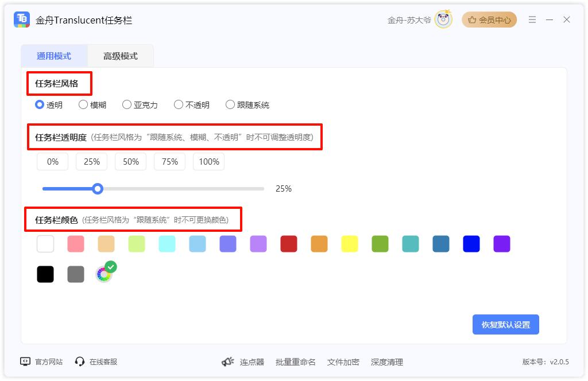The width and height of the screenshot is (588, 381).
Task: Choose the 不透明 style option
Action: [179, 104]
